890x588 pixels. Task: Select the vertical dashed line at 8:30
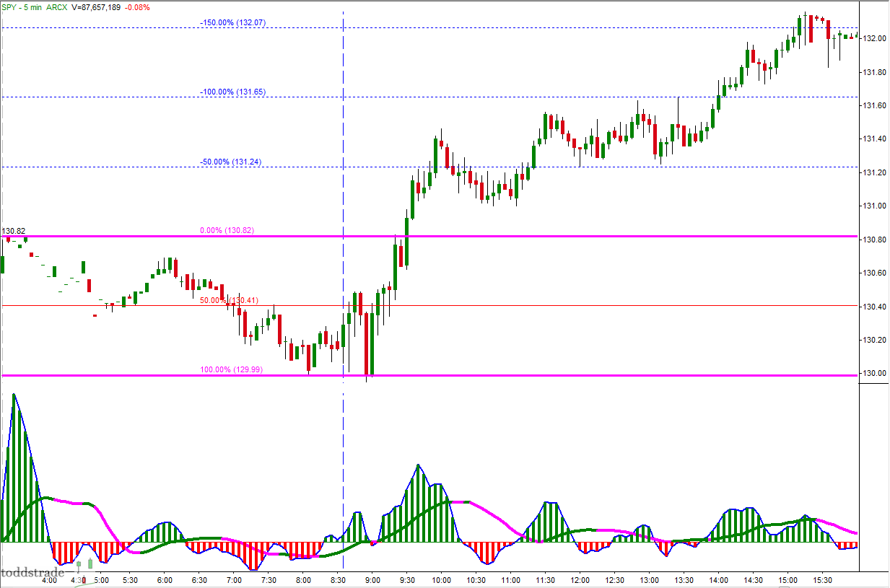(x=343, y=216)
